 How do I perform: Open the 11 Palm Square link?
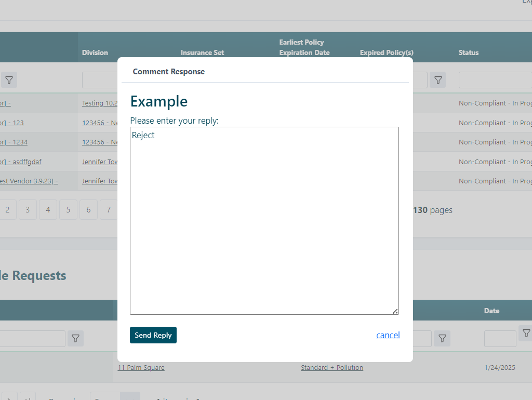pyautogui.click(x=141, y=368)
